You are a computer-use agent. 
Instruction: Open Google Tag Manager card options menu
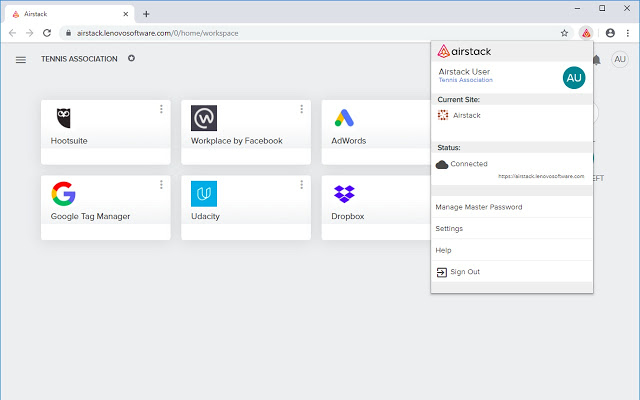point(161,184)
